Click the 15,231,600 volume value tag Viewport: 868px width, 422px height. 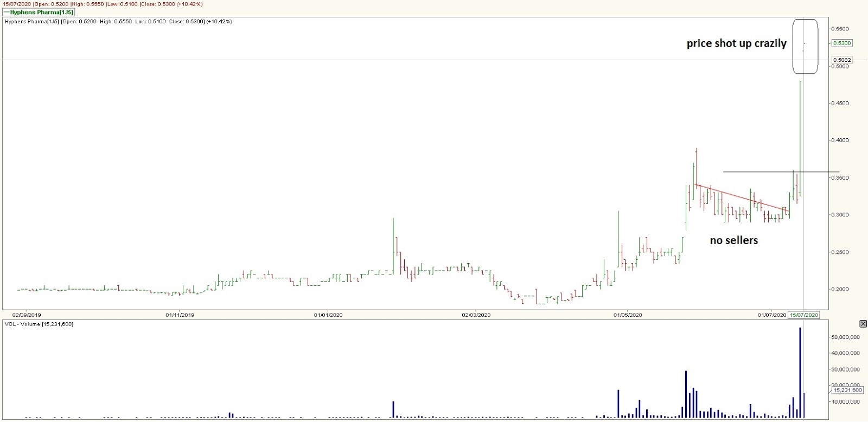(x=847, y=390)
